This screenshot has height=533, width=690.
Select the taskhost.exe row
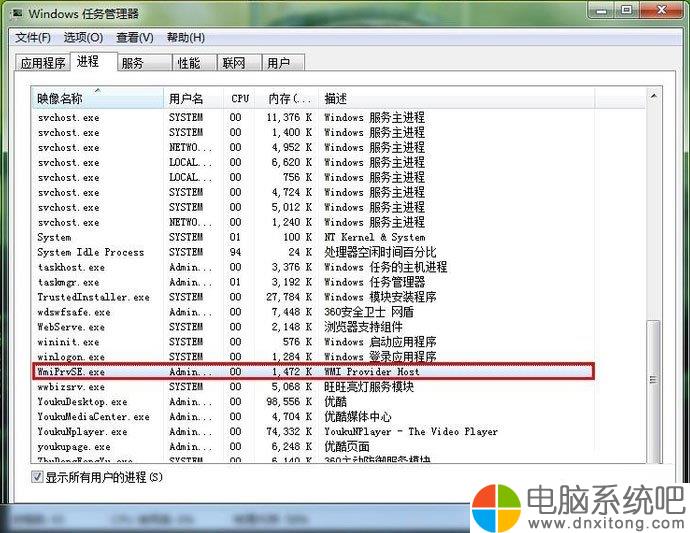(312, 267)
